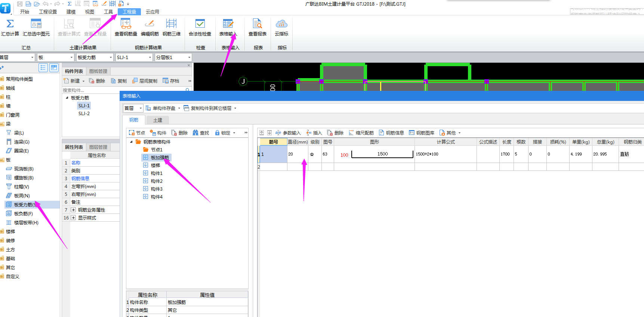
Task: Click 插入 in table toolbar
Action: point(314,133)
